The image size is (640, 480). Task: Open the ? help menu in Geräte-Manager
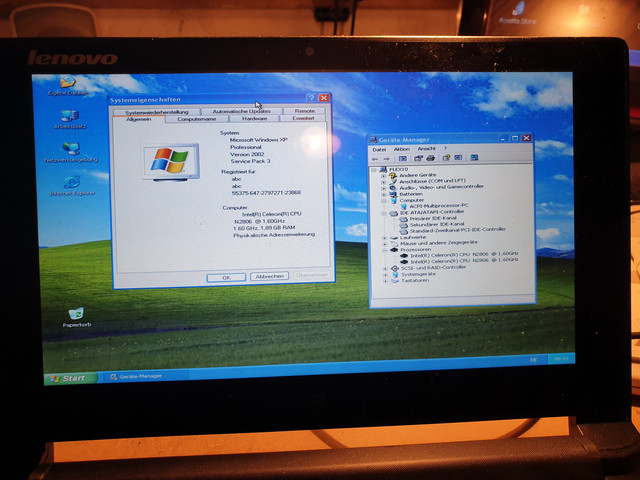click(x=445, y=149)
